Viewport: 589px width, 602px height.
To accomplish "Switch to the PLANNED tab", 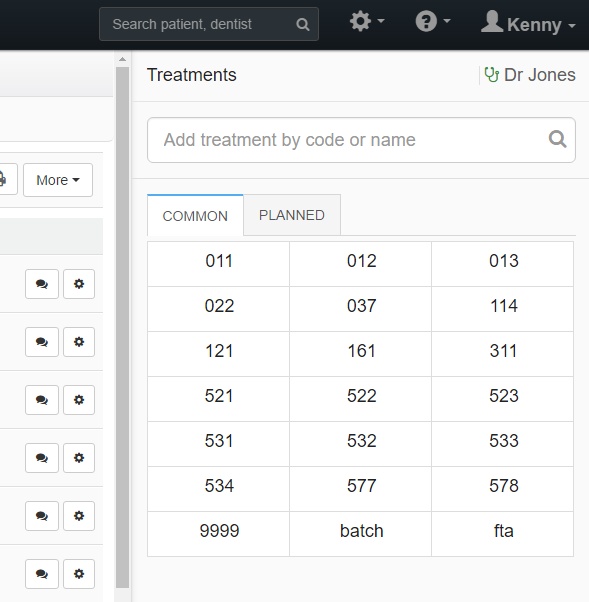I will (292, 215).
